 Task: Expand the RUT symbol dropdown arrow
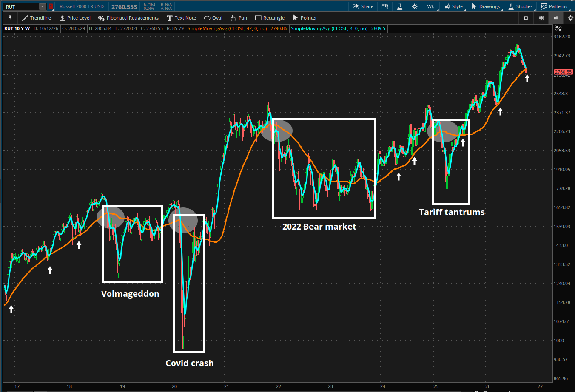(43, 6)
